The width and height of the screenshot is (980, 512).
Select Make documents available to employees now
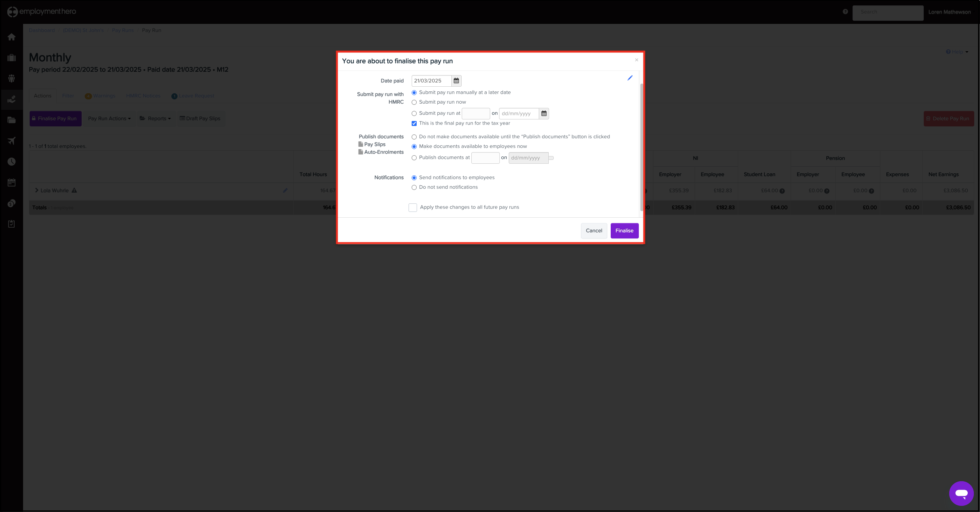point(414,146)
